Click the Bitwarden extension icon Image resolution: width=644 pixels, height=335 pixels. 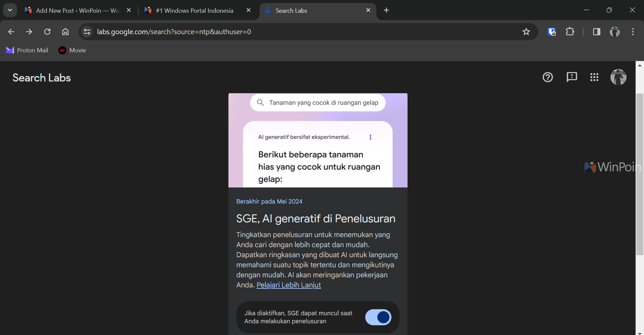click(552, 32)
